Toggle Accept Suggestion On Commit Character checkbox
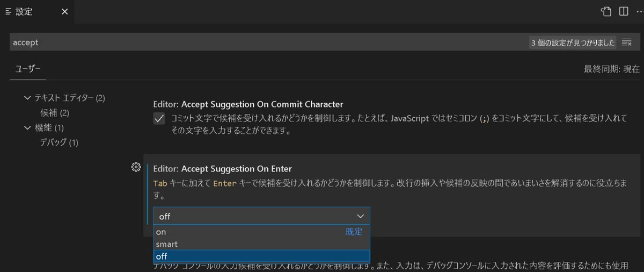The image size is (644, 272). click(x=159, y=119)
